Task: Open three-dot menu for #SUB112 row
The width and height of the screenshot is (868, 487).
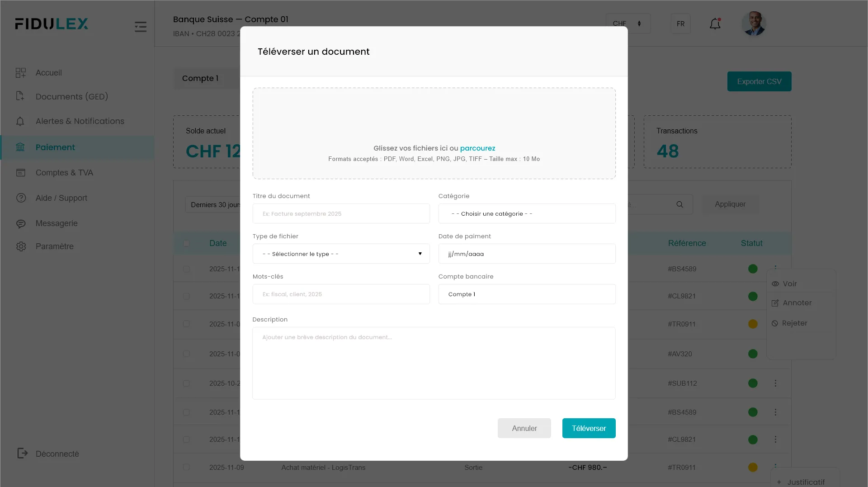Action: (775, 383)
